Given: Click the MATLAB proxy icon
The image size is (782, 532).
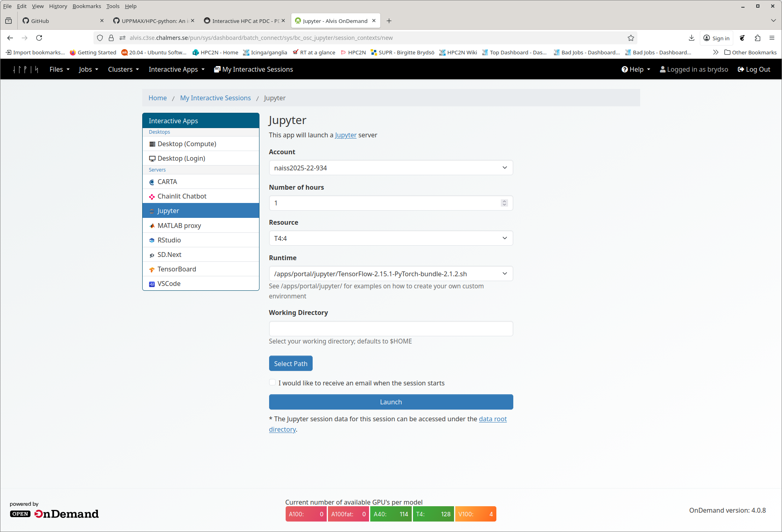Looking at the screenshot, I should click(x=152, y=226).
